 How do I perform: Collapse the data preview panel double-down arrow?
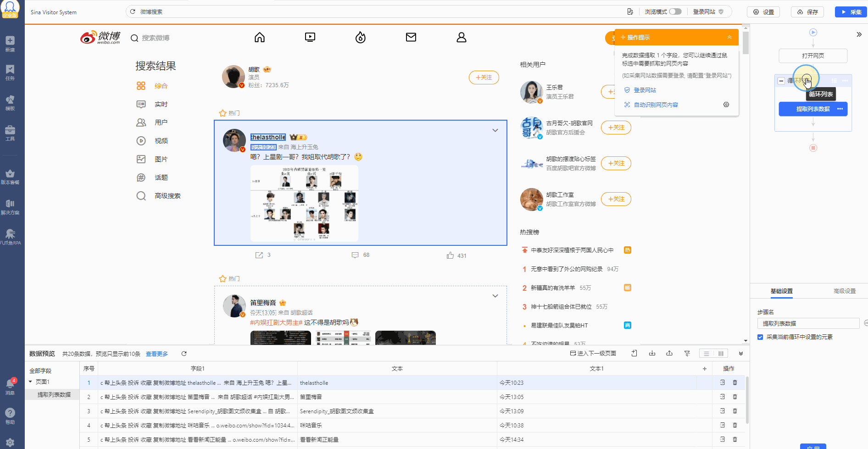tap(741, 354)
